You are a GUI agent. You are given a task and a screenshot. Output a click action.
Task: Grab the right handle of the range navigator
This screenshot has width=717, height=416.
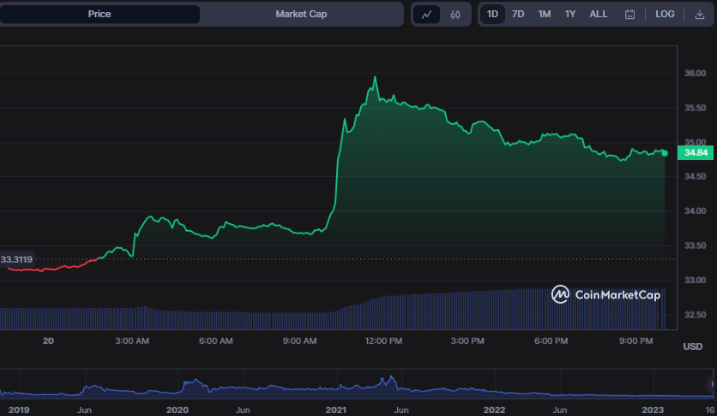pyautogui.click(x=712, y=384)
